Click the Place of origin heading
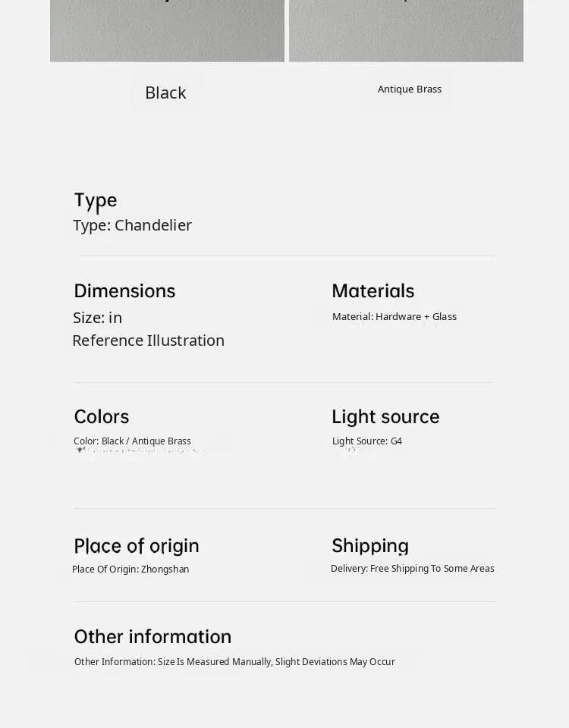 (x=137, y=546)
